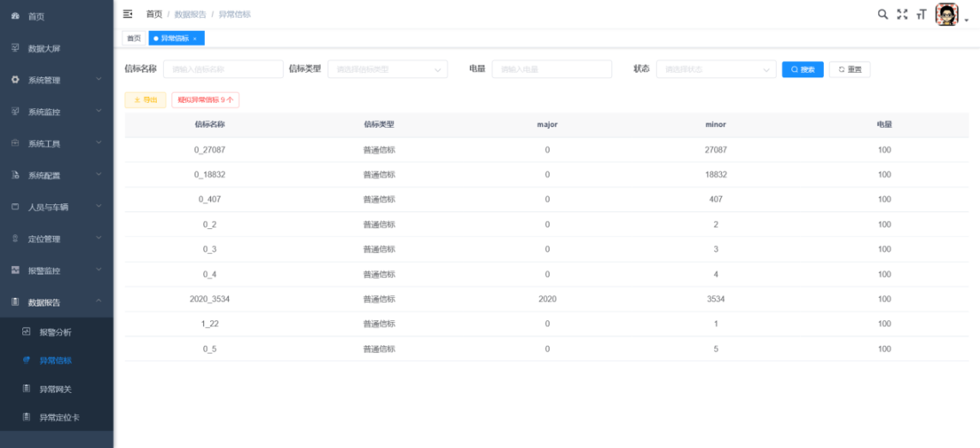The height and width of the screenshot is (448, 980).
Task: Switch to the 首页 tab
Action: (x=134, y=39)
